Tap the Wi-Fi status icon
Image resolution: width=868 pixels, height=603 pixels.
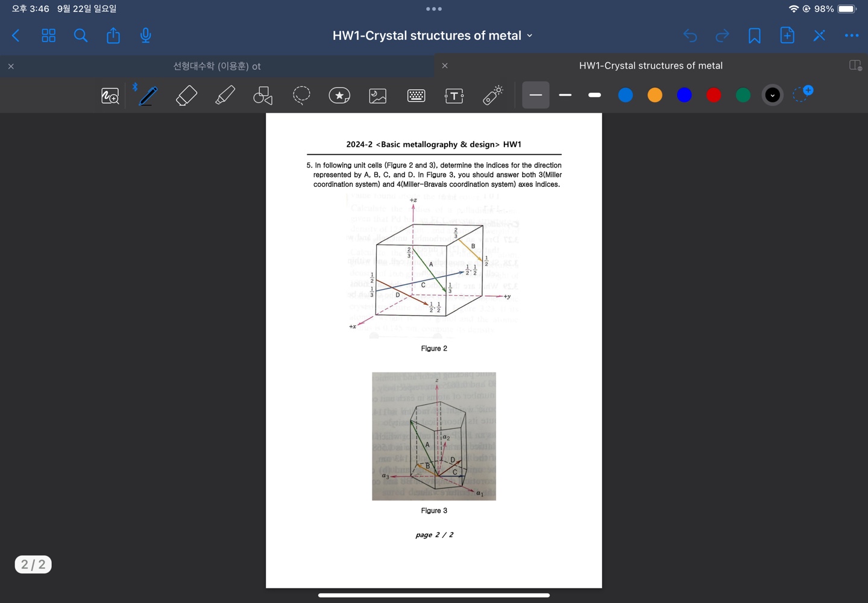(793, 9)
